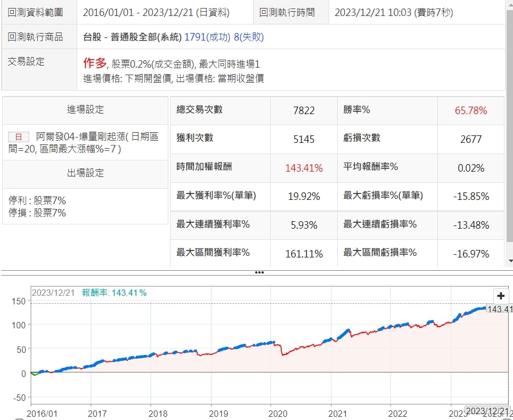Click the 最大區間獲利率% value 161.11%
This screenshot has height=420, width=513.
coord(304,254)
